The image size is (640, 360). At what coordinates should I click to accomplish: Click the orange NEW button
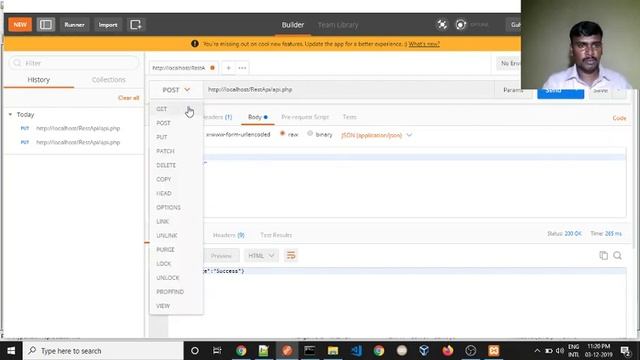(20, 25)
